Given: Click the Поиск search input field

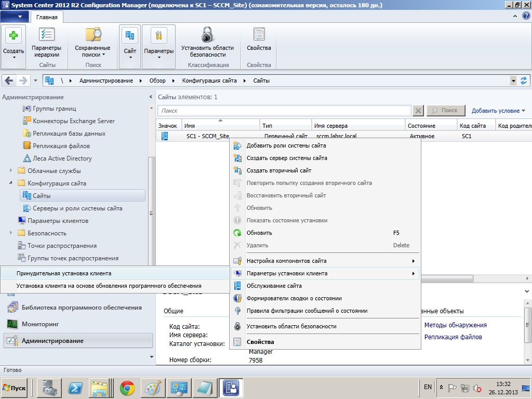Looking at the screenshot, I should click(x=284, y=111).
